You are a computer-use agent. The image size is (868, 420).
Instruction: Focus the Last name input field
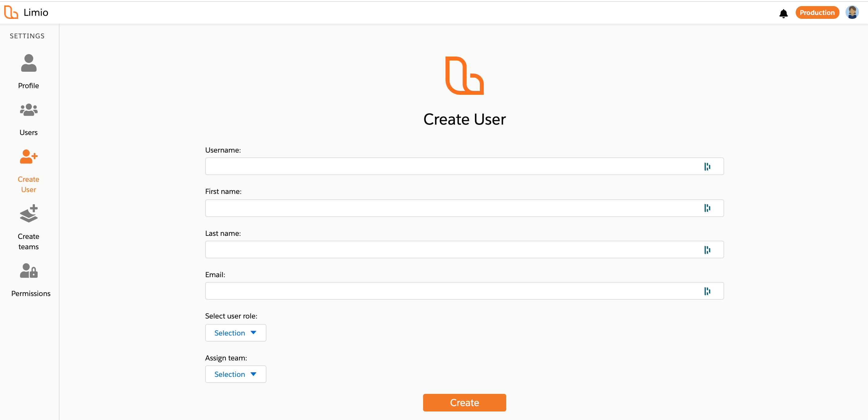coord(452,250)
